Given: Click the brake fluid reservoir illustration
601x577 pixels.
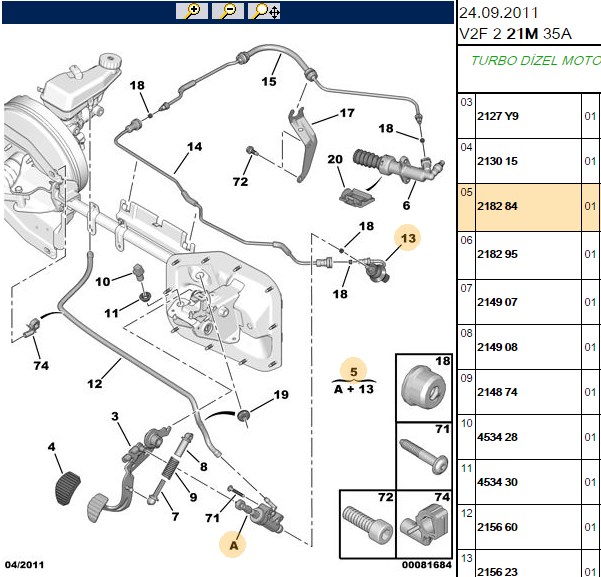Looking at the screenshot, I should click(x=82, y=85).
